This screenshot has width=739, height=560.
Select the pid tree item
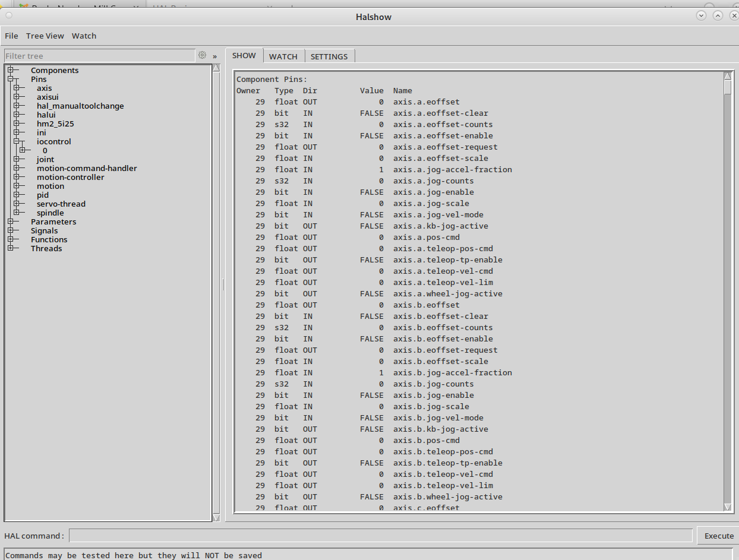tap(43, 195)
